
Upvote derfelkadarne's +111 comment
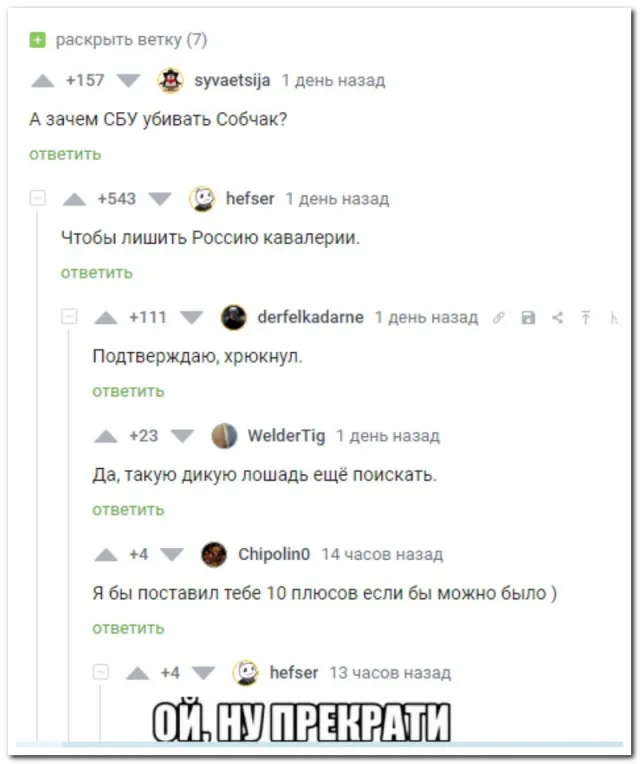coord(106,318)
